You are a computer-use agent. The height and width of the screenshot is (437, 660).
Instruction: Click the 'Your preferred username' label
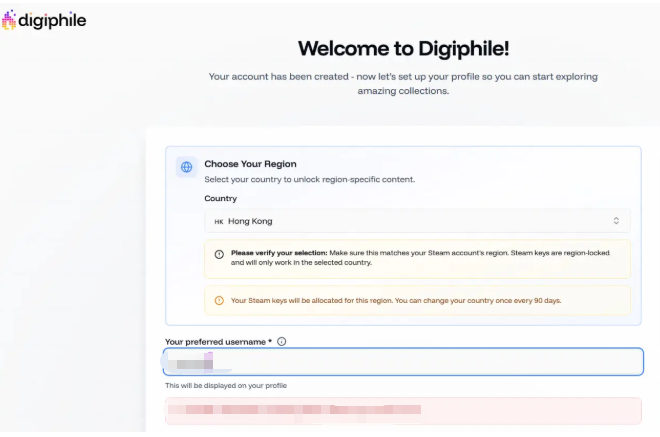pos(218,341)
